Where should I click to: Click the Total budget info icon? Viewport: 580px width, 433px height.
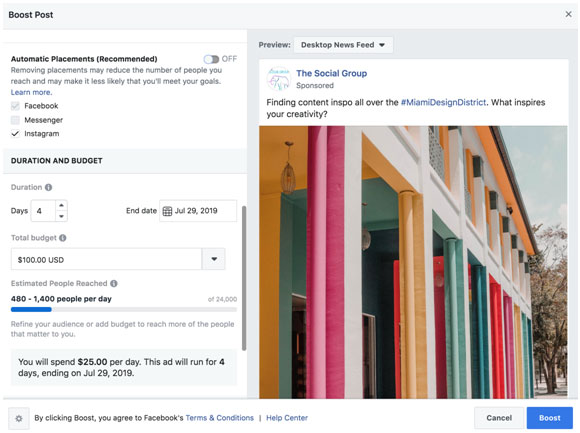(x=63, y=238)
